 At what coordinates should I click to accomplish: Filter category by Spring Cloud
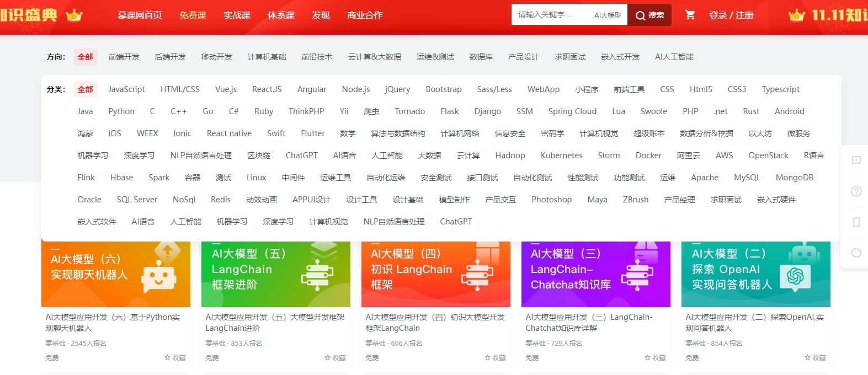click(572, 111)
